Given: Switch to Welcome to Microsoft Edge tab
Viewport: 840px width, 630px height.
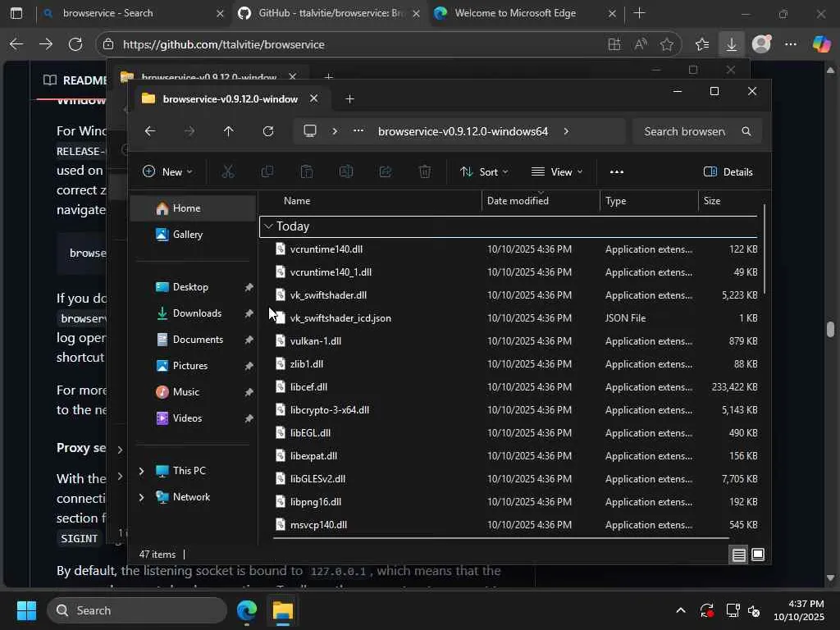Looking at the screenshot, I should click(x=526, y=13).
